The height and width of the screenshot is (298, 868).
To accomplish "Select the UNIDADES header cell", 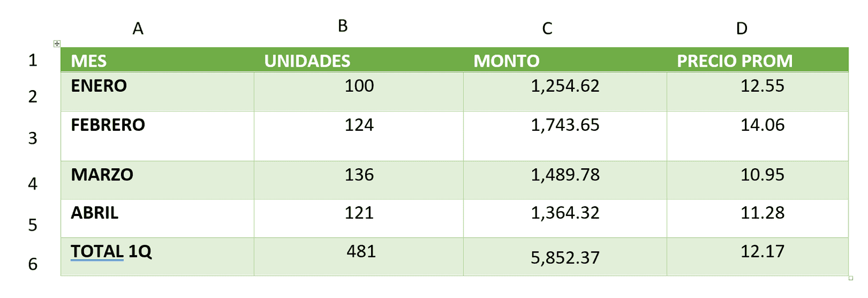I will [x=359, y=60].
